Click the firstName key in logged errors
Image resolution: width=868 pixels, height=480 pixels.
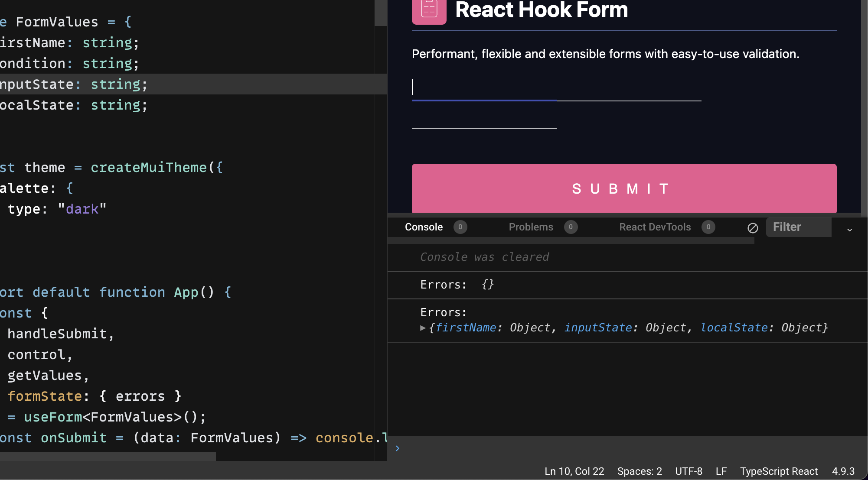click(x=466, y=328)
